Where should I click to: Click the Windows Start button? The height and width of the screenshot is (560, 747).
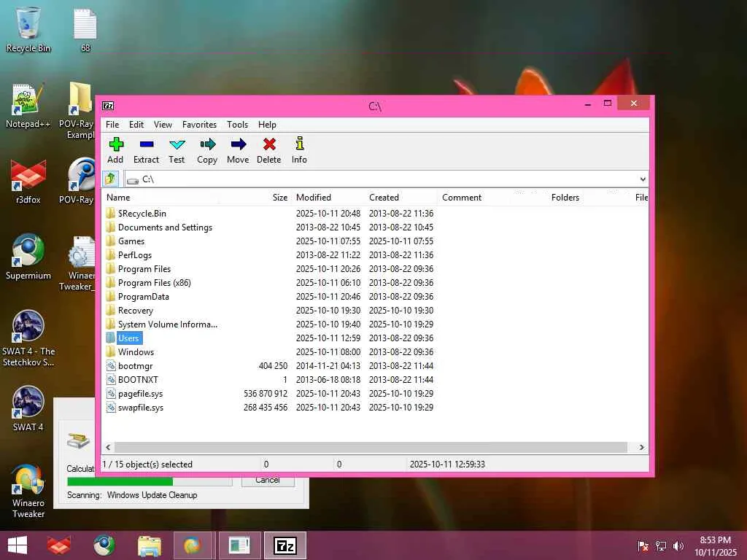(18, 545)
